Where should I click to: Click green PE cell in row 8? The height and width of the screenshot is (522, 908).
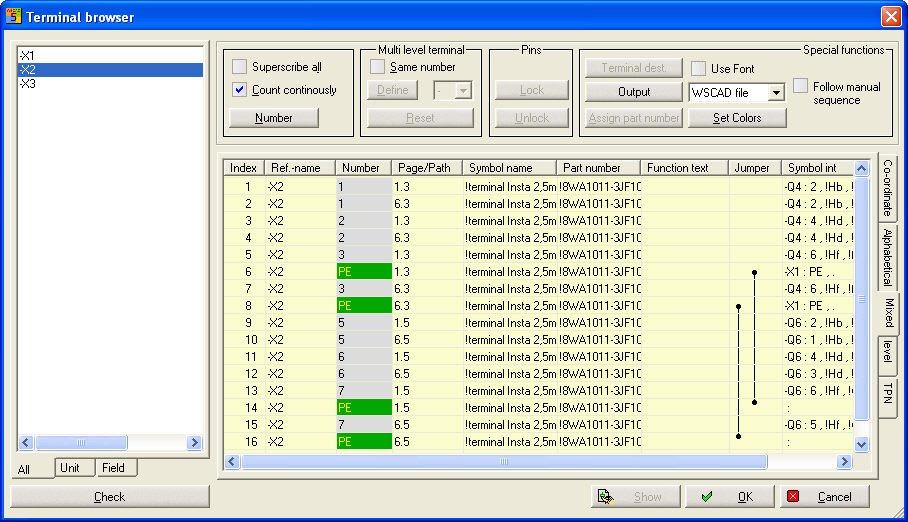tap(364, 305)
